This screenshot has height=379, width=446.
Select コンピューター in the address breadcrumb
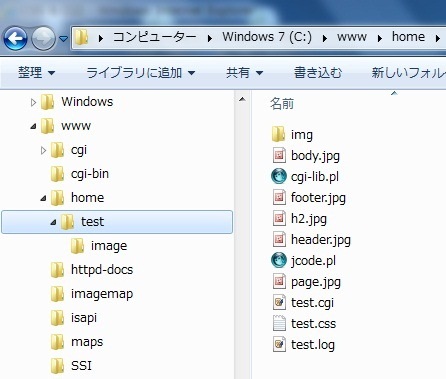tap(154, 37)
